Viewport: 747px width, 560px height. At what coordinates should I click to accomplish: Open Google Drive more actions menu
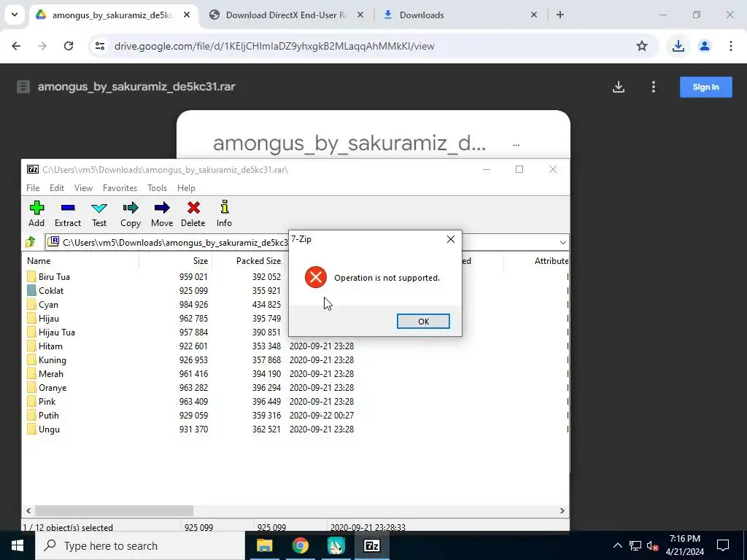(x=654, y=87)
